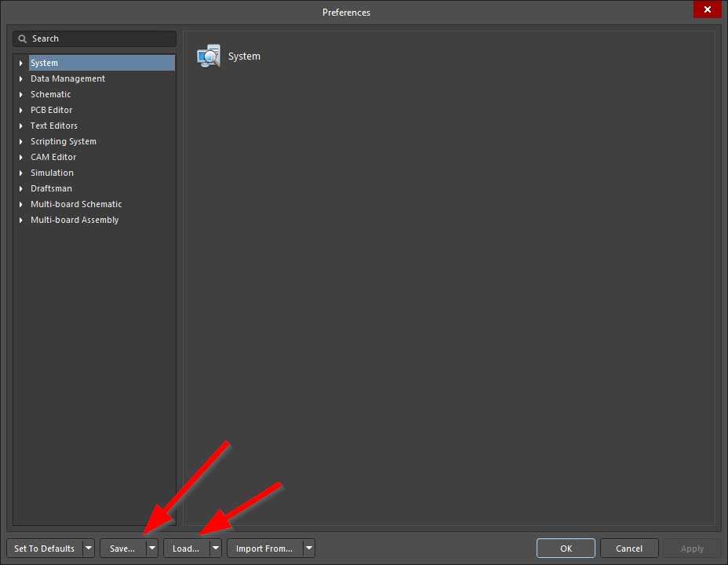Screen dimensions: 728x565
Task: Click the Cancel button
Action: point(629,549)
